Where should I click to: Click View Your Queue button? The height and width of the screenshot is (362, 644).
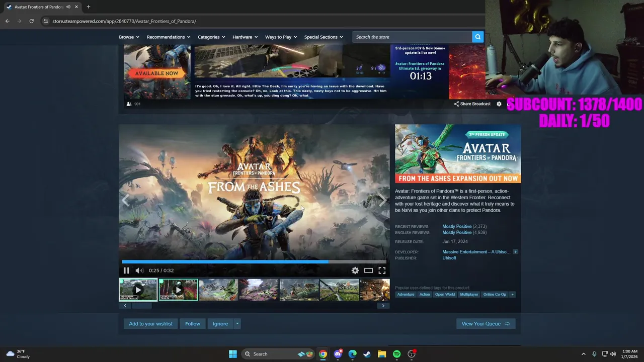tap(486, 324)
